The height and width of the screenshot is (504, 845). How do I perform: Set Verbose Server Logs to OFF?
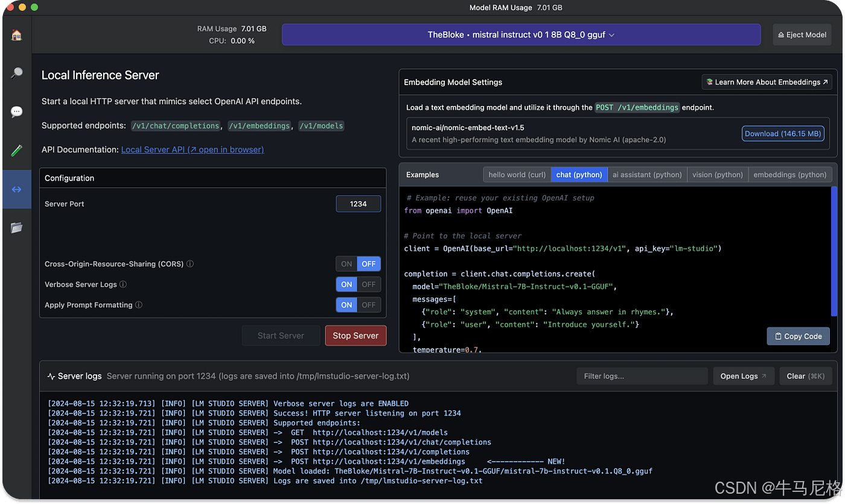pyautogui.click(x=369, y=284)
